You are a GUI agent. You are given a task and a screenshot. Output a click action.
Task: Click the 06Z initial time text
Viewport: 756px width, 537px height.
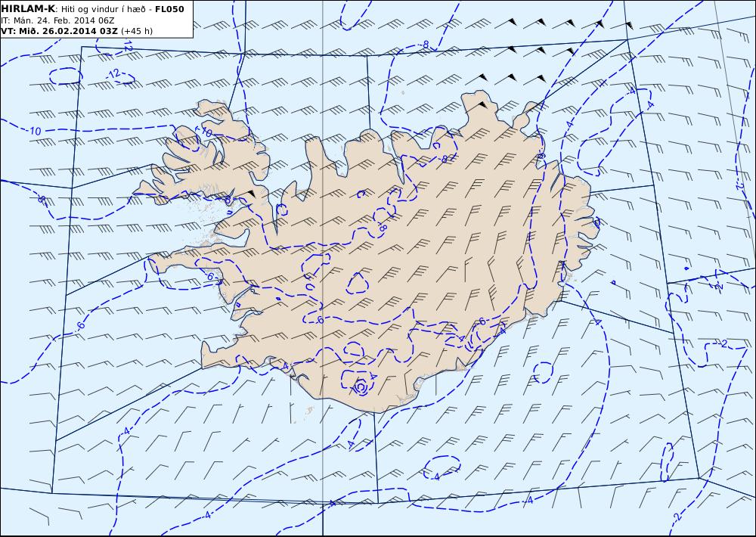(106, 20)
